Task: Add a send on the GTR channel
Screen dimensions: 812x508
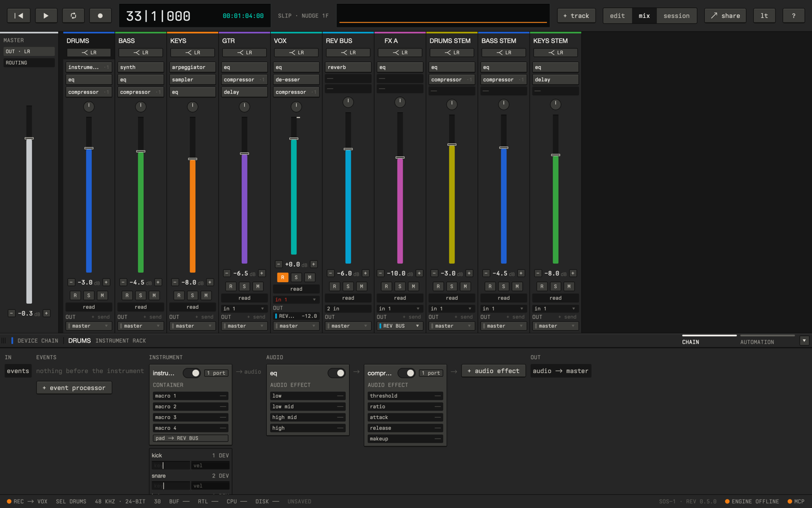Action: click(x=257, y=317)
